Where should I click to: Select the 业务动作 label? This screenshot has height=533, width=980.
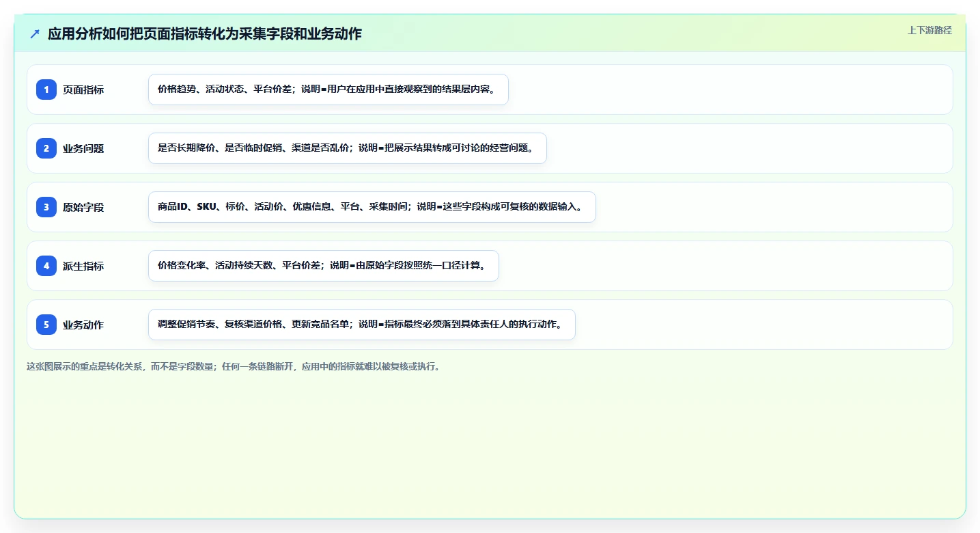tap(83, 325)
